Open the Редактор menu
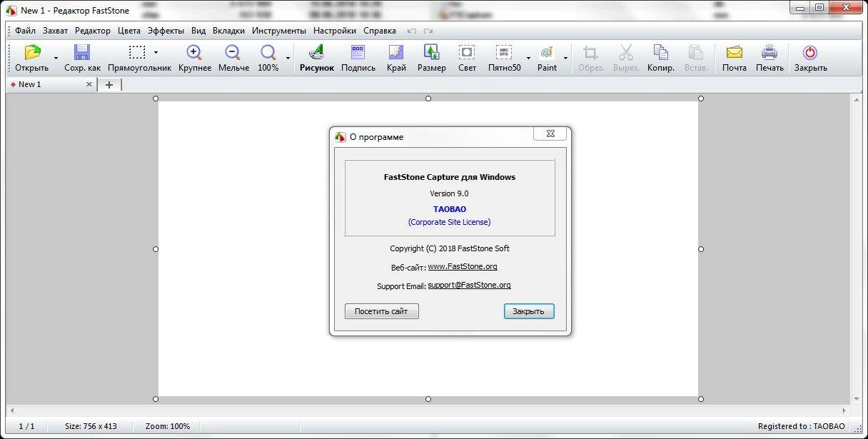Image resolution: width=868 pixels, height=439 pixels. 93,31
